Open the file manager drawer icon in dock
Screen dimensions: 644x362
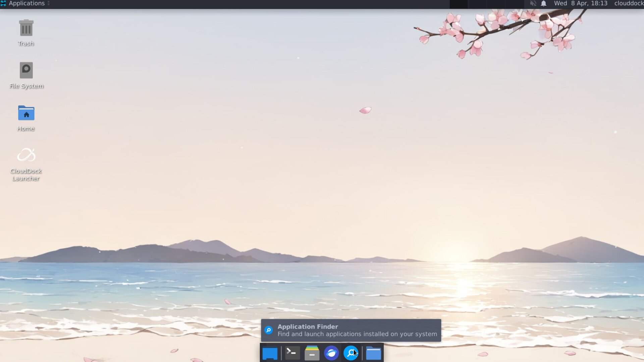312,353
